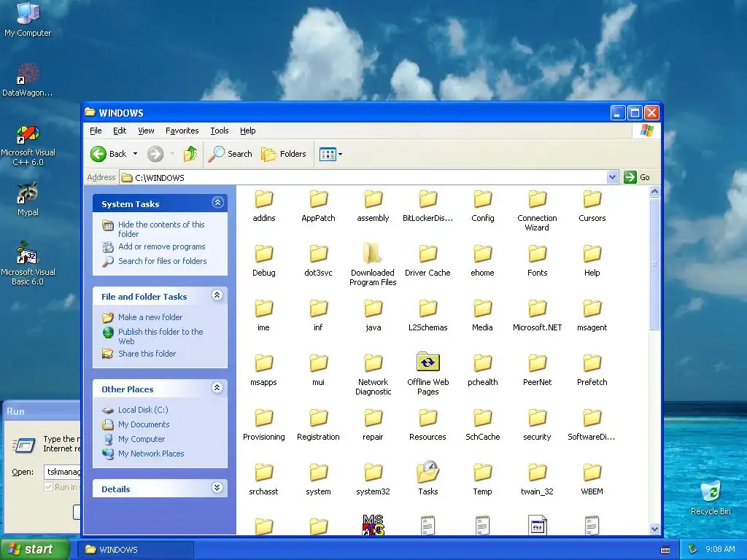Select Downloaded Program Files folder
Screen dimensions: 747x560
[373, 264]
